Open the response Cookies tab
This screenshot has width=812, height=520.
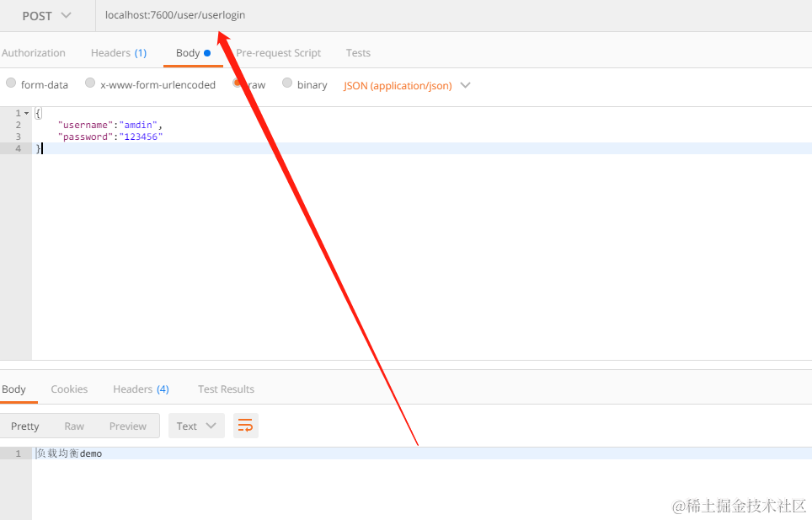[69, 389]
